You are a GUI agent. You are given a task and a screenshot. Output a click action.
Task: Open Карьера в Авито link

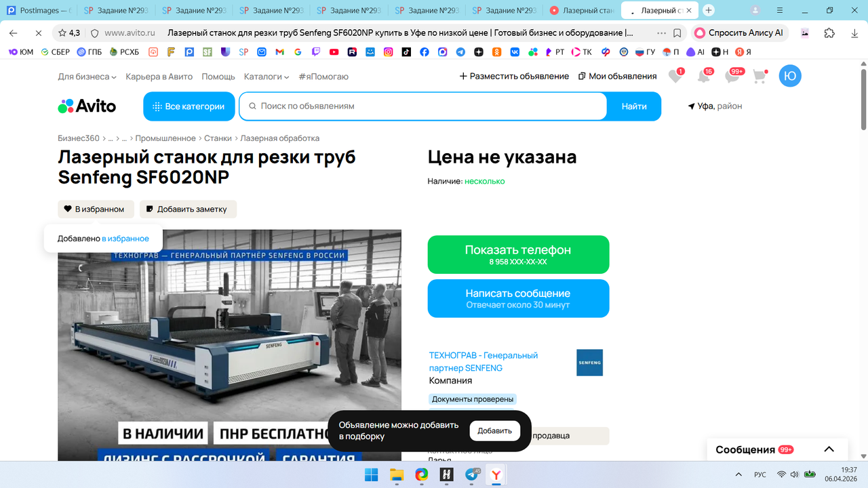coord(159,77)
